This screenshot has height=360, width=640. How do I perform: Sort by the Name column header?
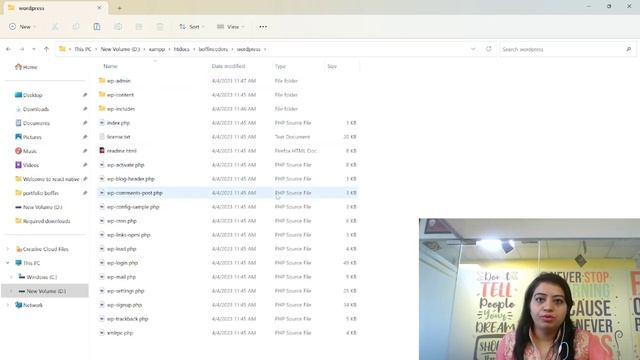(x=111, y=66)
